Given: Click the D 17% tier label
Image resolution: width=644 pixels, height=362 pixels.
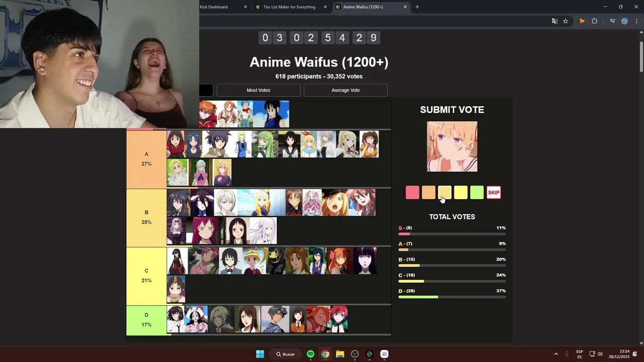Looking at the screenshot, I should (146, 320).
